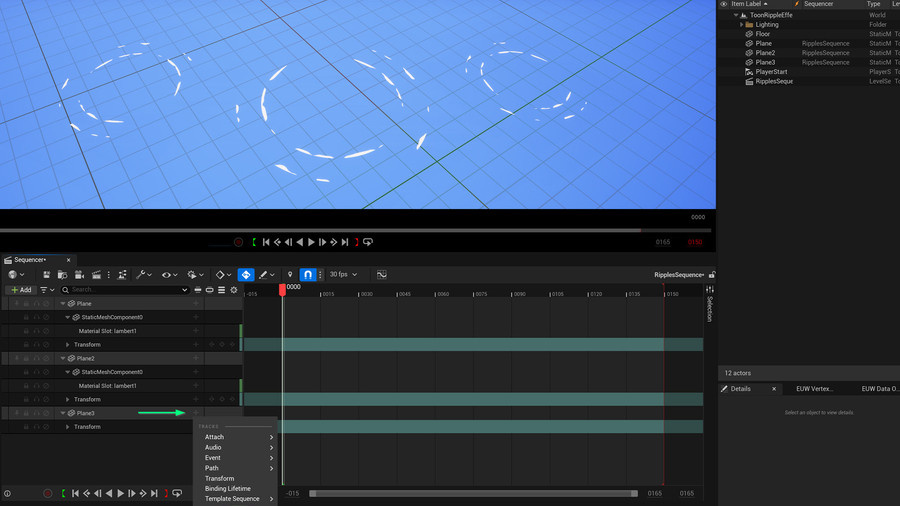This screenshot has width=900, height=506.
Task: Open the world globe dropdown in Sequencer toolbar
Action: point(16,275)
